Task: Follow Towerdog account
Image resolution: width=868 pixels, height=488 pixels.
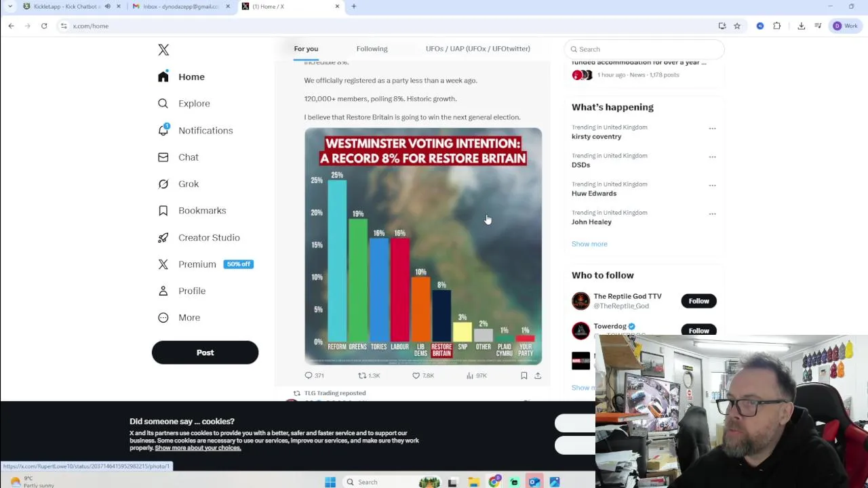Action: (x=698, y=330)
